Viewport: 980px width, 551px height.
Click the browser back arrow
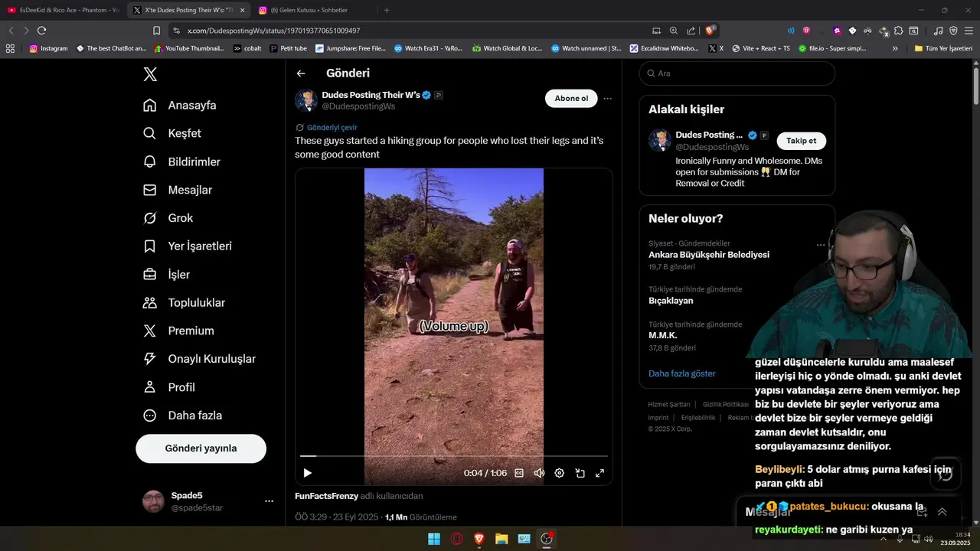(11, 31)
